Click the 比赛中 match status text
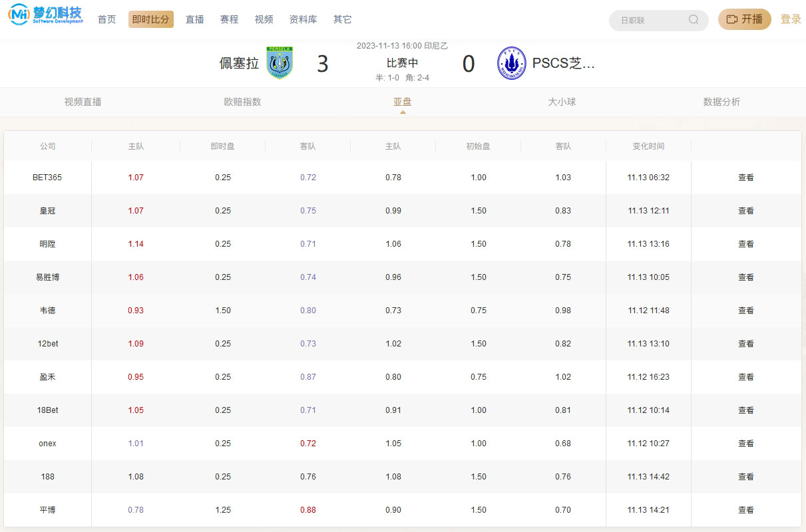The width and height of the screenshot is (806, 532). pyautogui.click(x=403, y=63)
